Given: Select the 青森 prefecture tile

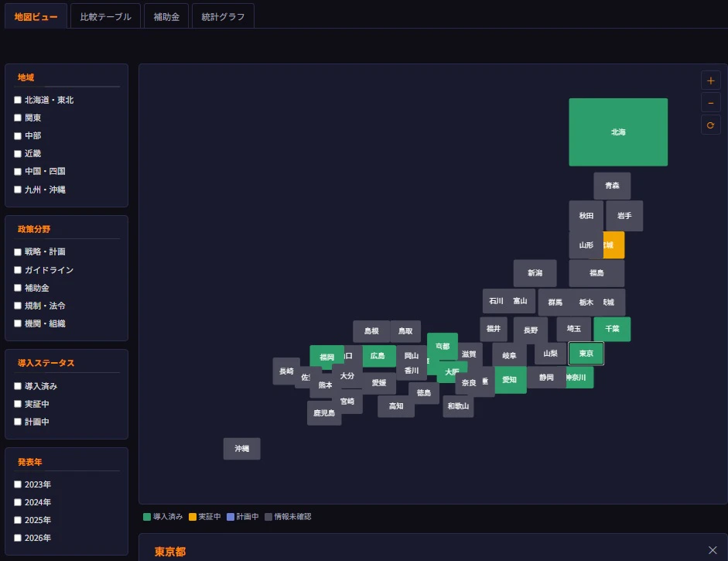Looking at the screenshot, I should click(612, 186).
